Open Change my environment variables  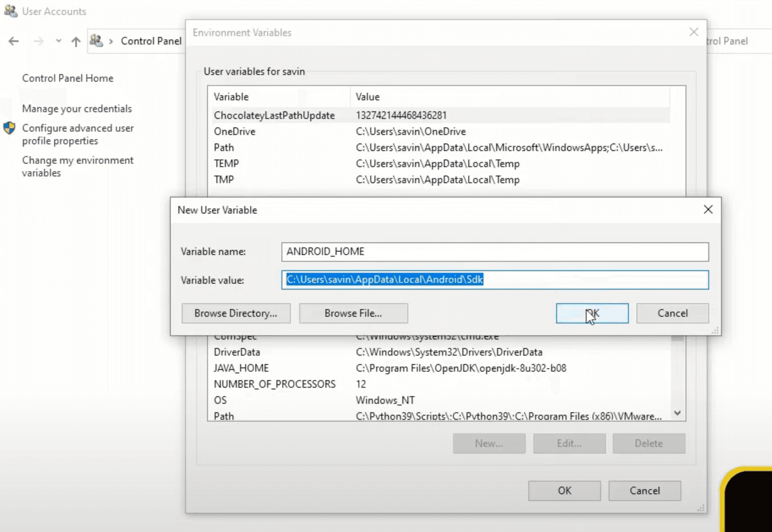pyautogui.click(x=77, y=166)
